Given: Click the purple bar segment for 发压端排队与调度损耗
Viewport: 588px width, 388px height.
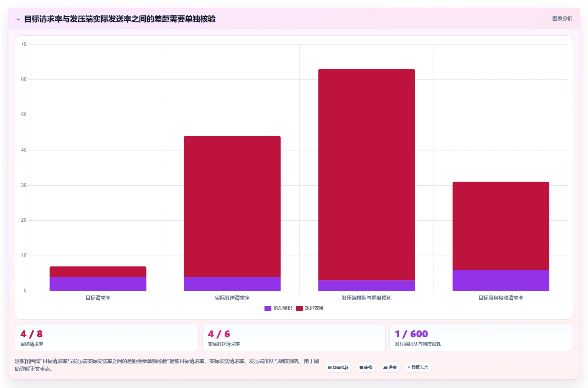Looking at the screenshot, I should coord(366,286).
